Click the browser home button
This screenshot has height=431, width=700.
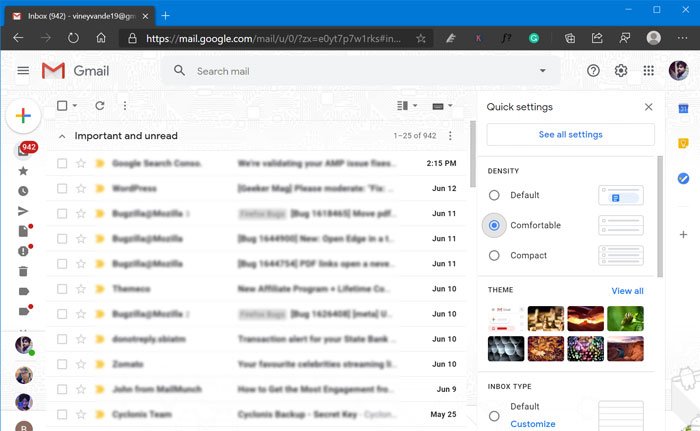coord(101,38)
